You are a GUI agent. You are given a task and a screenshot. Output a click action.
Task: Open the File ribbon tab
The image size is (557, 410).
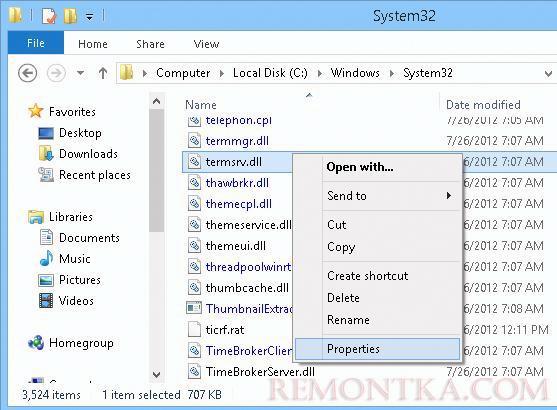click(x=36, y=43)
